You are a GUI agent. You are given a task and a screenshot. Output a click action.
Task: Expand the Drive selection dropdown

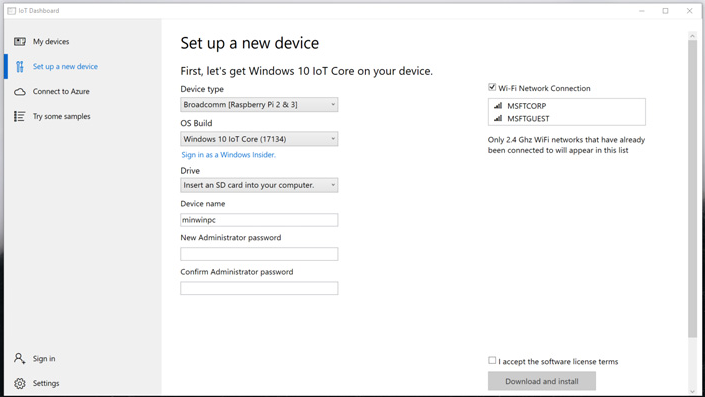click(259, 185)
